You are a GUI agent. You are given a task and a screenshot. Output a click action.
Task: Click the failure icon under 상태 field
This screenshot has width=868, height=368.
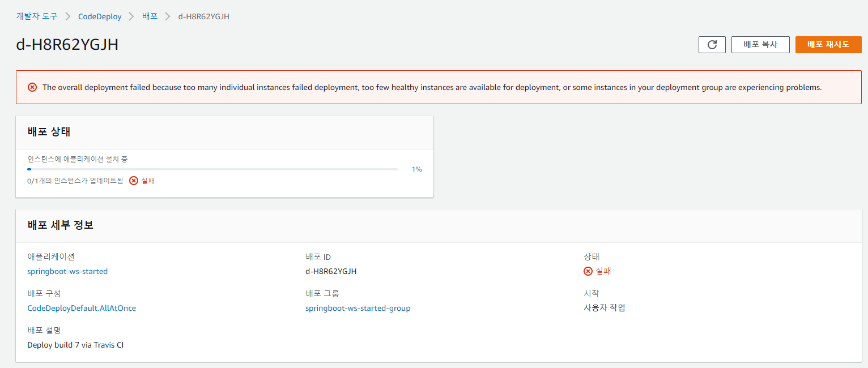pyautogui.click(x=588, y=271)
